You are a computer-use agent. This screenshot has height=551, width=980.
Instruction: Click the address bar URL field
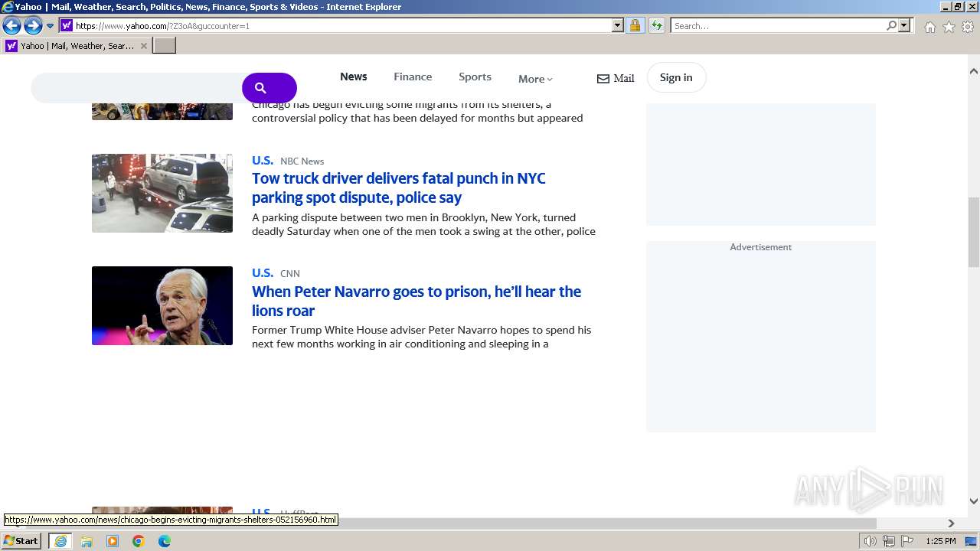click(342, 25)
